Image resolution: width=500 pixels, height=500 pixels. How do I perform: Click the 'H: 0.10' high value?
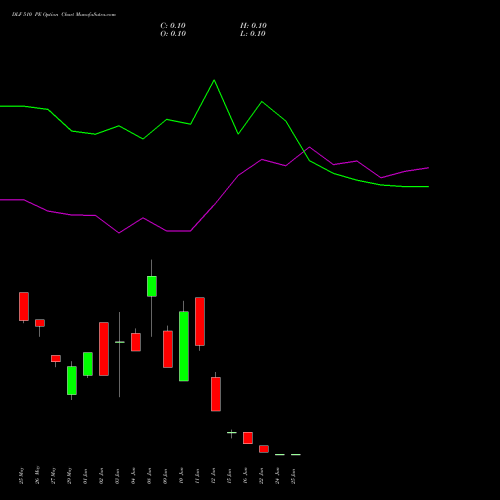click(253, 26)
